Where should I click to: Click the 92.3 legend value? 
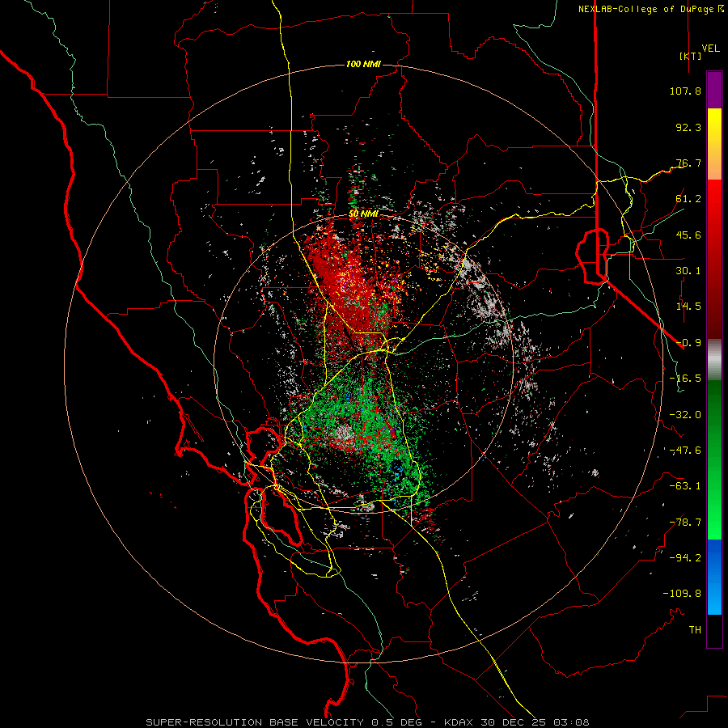pos(688,127)
